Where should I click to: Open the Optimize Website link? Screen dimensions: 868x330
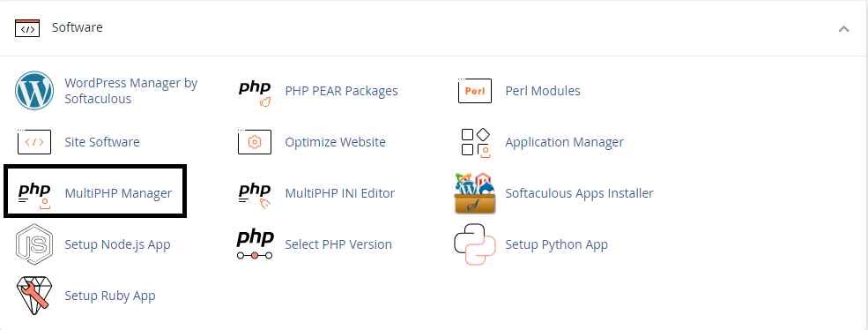click(x=335, y=142)
